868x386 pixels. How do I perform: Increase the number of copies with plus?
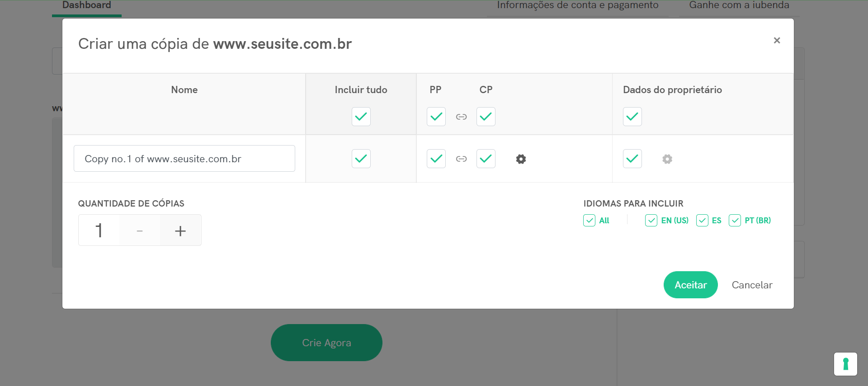[180, 231]
